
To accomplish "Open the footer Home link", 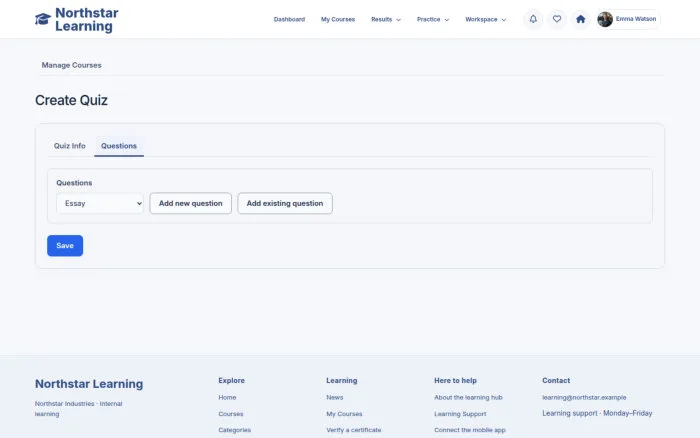I will click(x=227, y=397).
